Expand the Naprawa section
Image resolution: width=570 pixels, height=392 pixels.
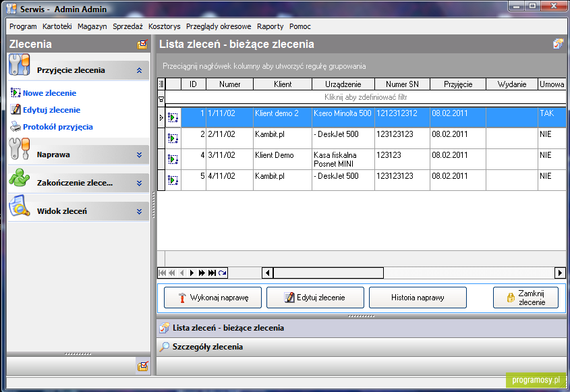coord(139,155)
